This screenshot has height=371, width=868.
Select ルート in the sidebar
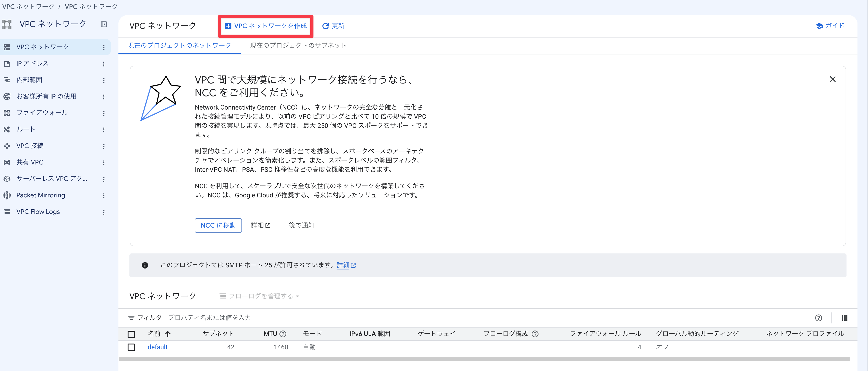(26, 129)
